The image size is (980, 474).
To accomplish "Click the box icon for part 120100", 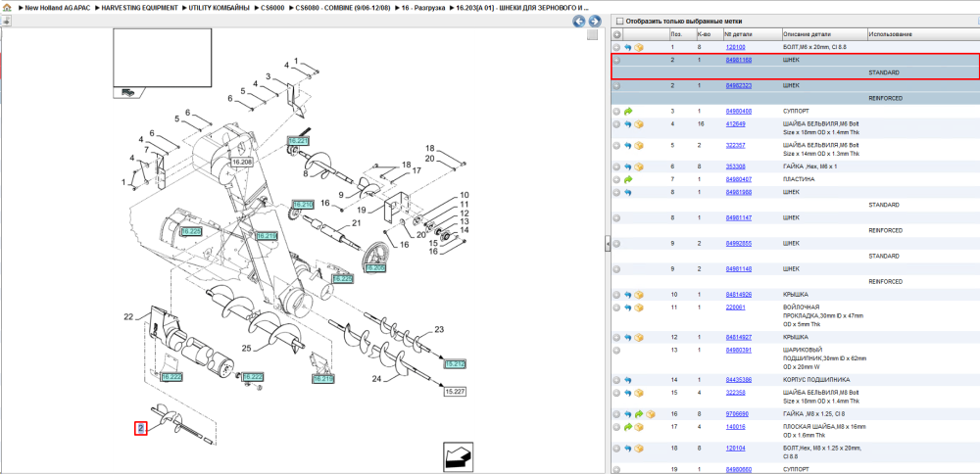I will (x=639, y=47).
